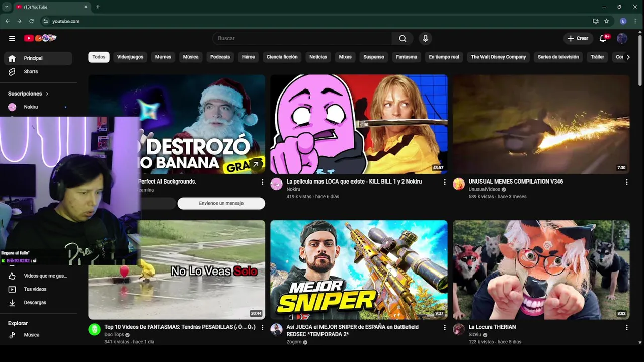Select the Memes filter chip
The image size is (644, 362).
[163, 57]
